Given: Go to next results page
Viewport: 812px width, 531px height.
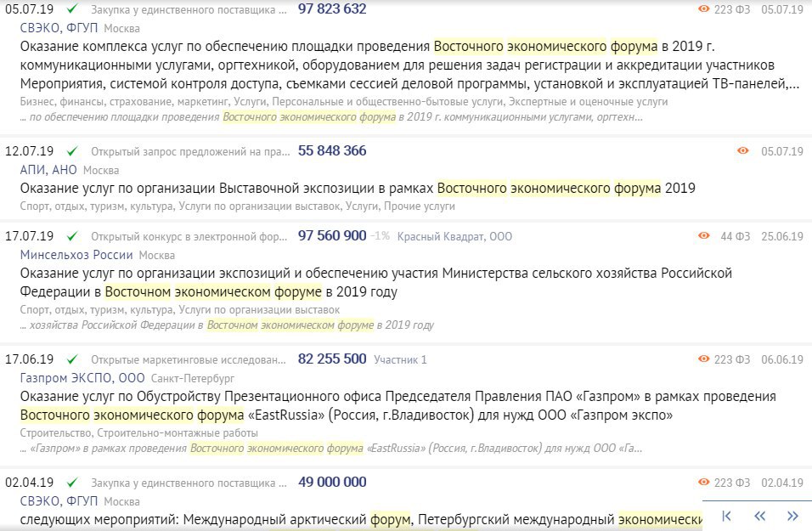Looking at the screenshot, I should tap(792, 516).
